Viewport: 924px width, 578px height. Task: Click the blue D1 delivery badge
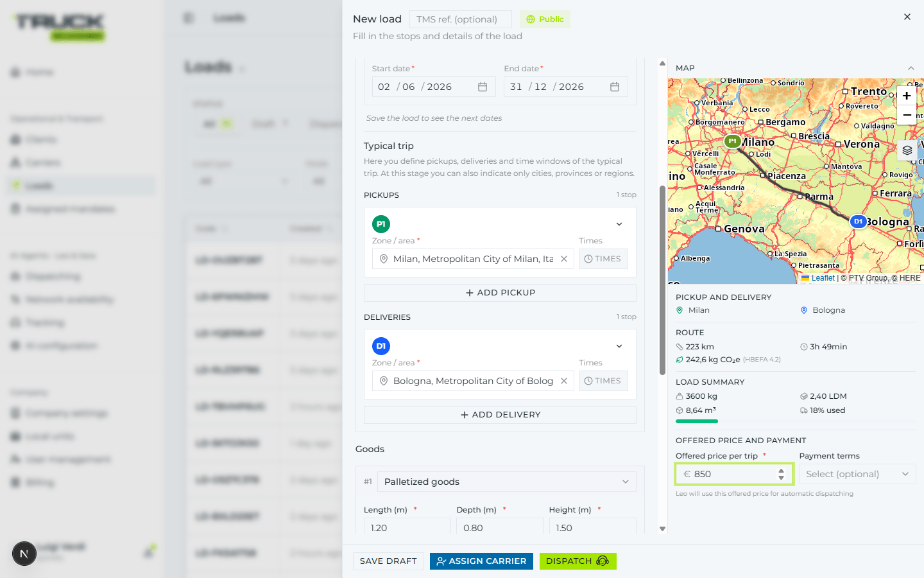click(381, 346)
